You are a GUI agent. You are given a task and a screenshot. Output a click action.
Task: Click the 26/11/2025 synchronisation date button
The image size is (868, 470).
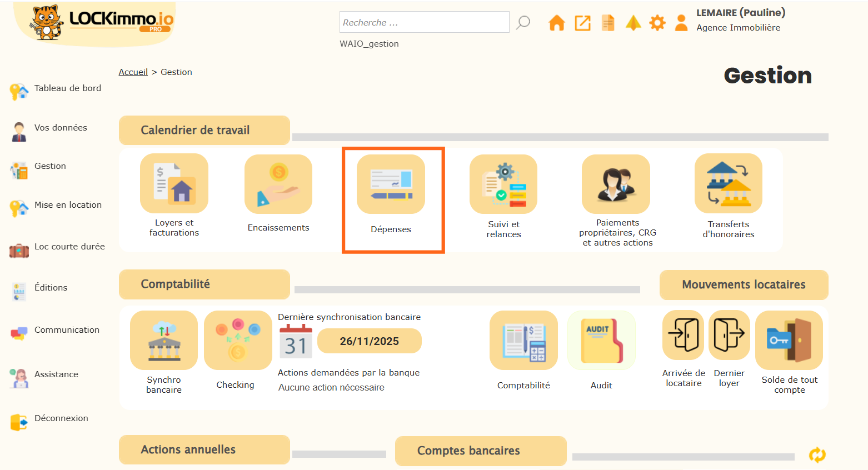coord(370,341)
